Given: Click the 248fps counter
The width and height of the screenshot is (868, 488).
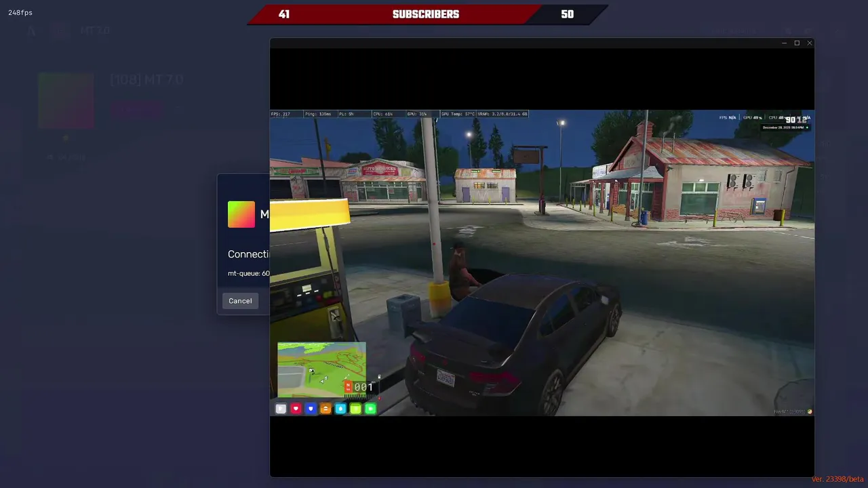Looking at the screenshot, I should click(20, 13).
